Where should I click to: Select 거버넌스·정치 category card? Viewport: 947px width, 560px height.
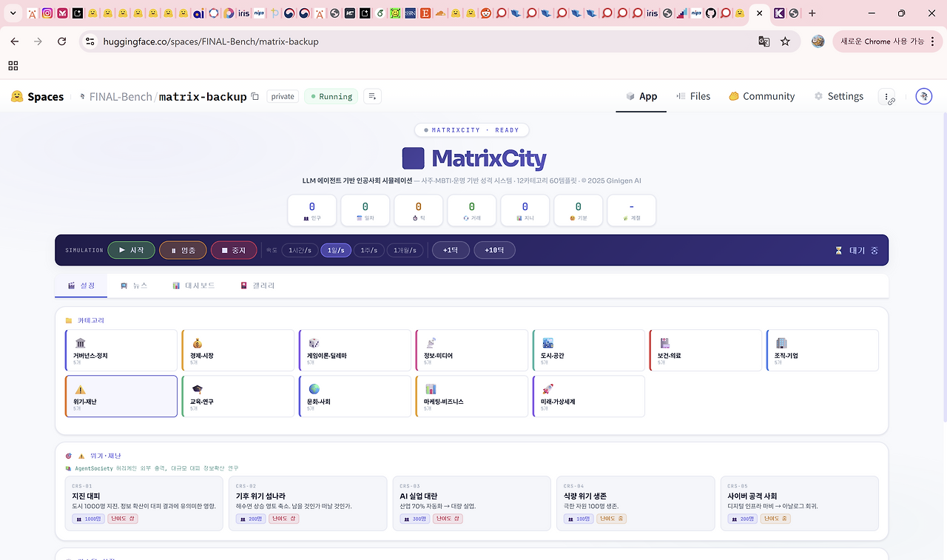point(121,350)
